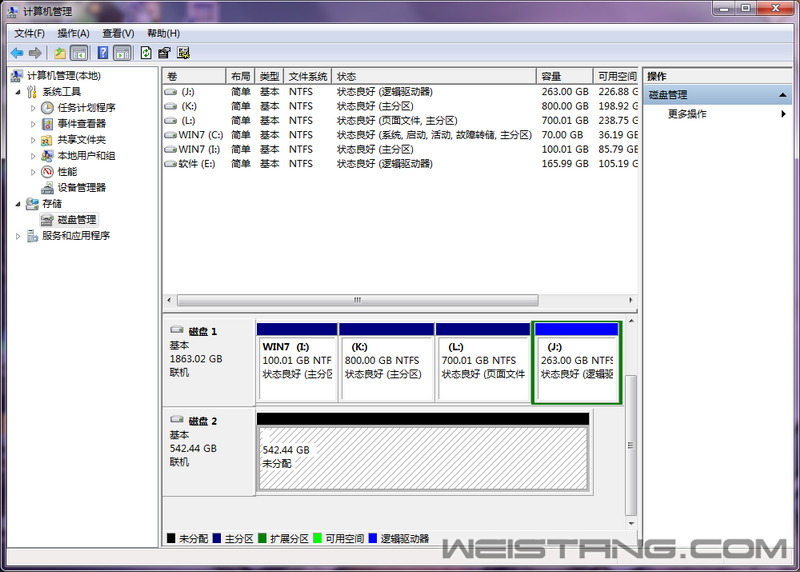
Task: Click the drive icon of volume (J:) row
Action: point(171,92)
